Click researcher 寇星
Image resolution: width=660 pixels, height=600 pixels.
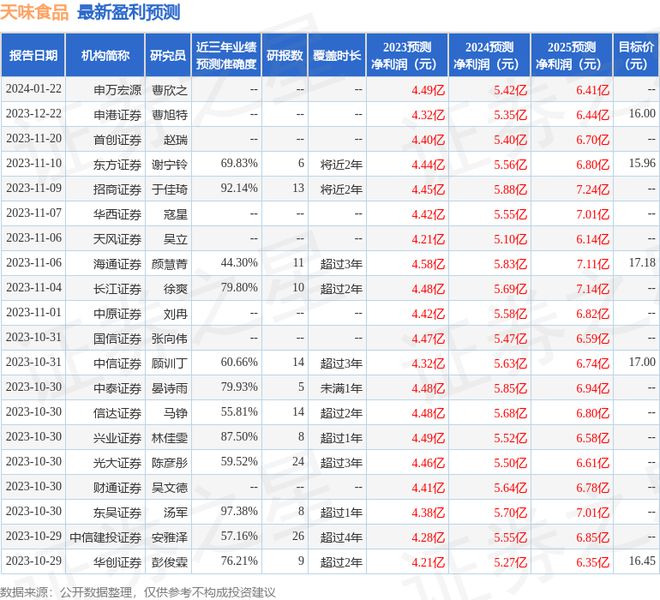tap(175, 214)
